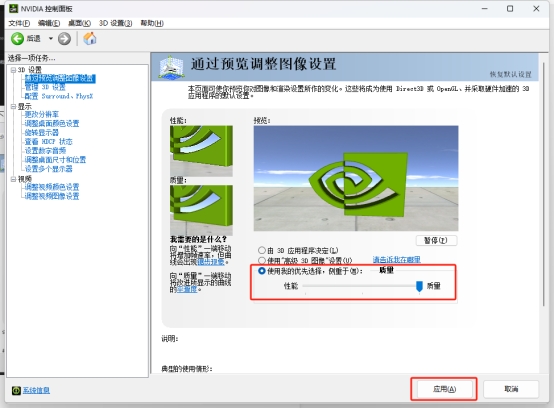Maximize the NVIDIA control panel window
This screenshot has height=408, width=554.
[x=510, y=8]
